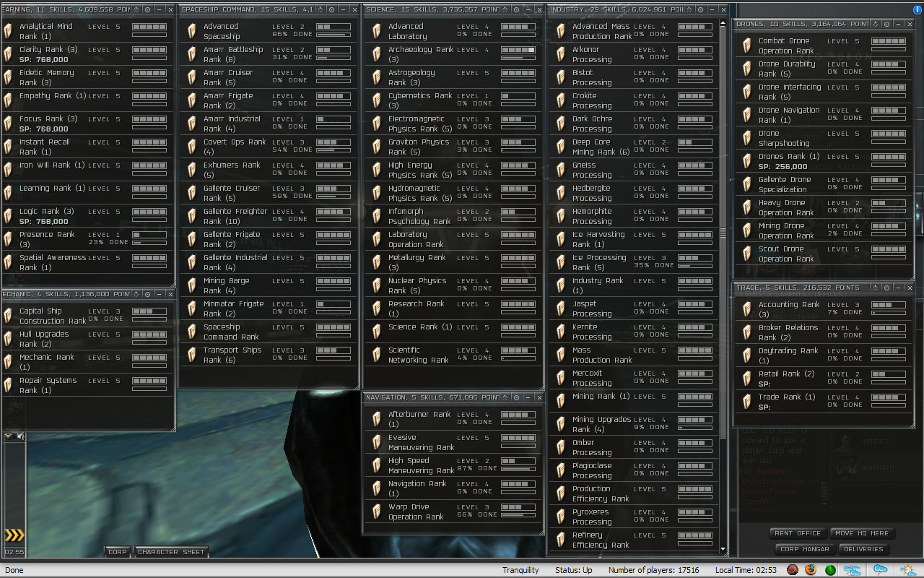Click the brown round status bar icon

pos(793,570)
